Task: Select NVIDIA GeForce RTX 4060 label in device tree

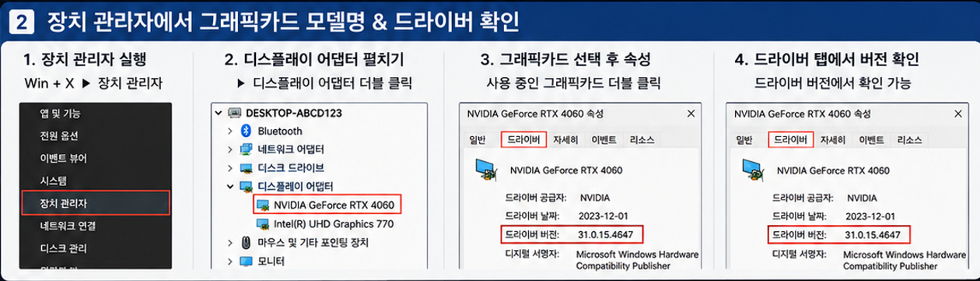Action: click(x=335, y=205)
